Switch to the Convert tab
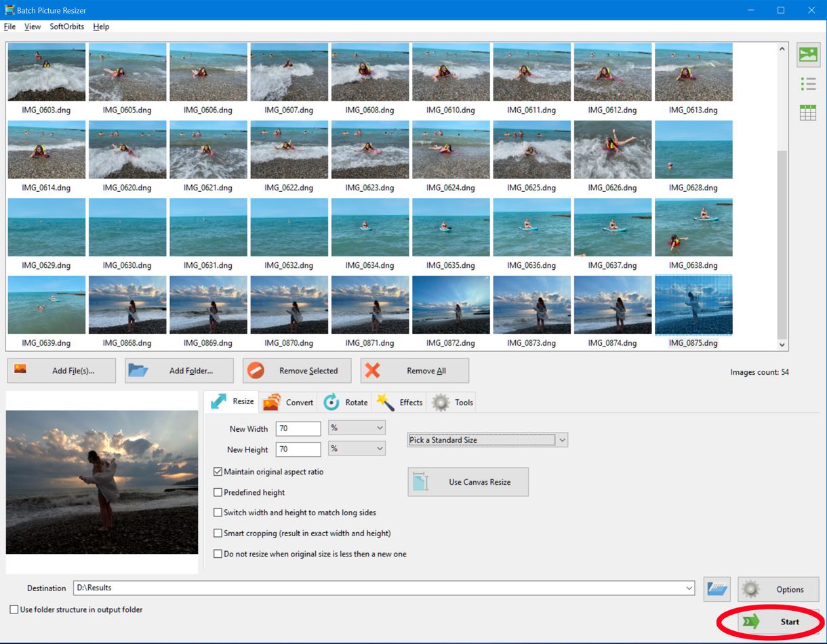Image resolution: width=827 pixels, height=644 pixels. (287, 401)
